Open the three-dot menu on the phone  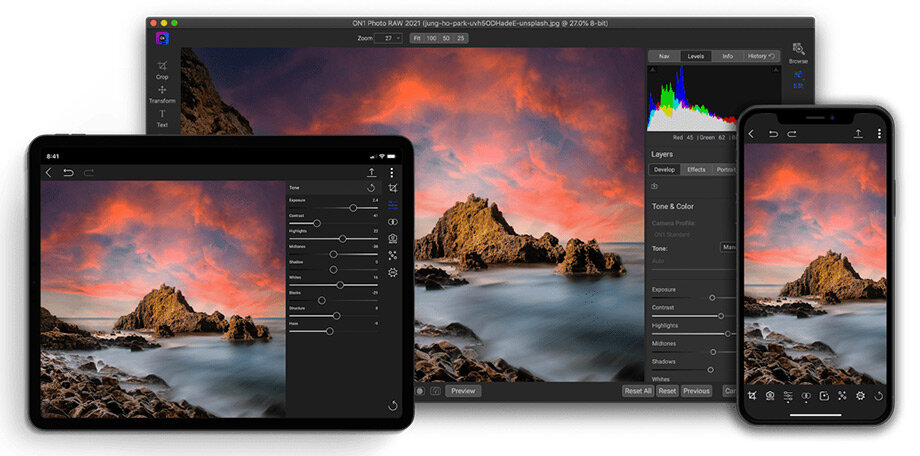879,134
